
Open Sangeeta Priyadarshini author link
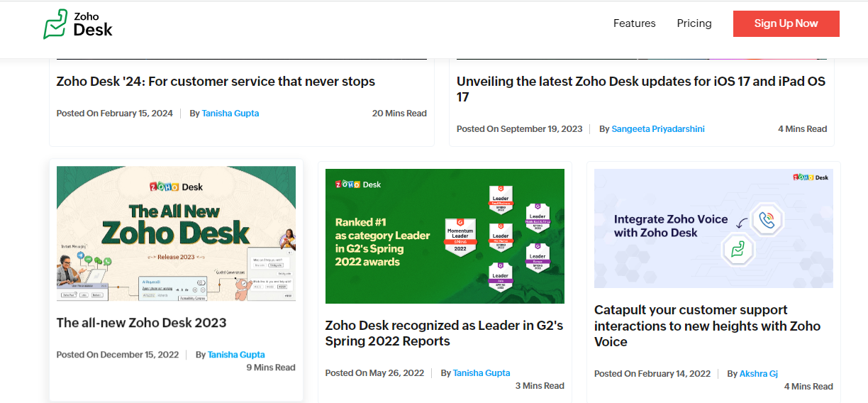click(658, 129)
